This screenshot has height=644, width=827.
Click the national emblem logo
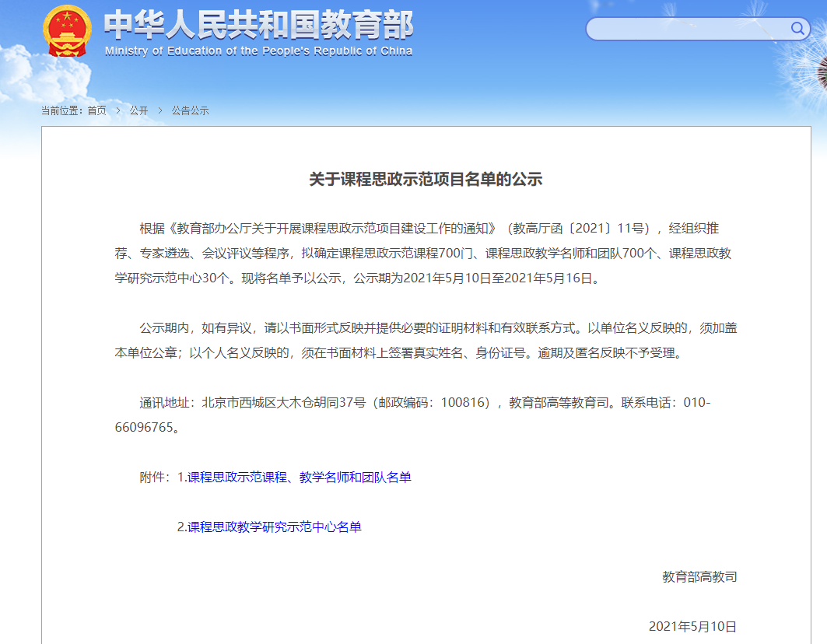click(x=67, y=31)
